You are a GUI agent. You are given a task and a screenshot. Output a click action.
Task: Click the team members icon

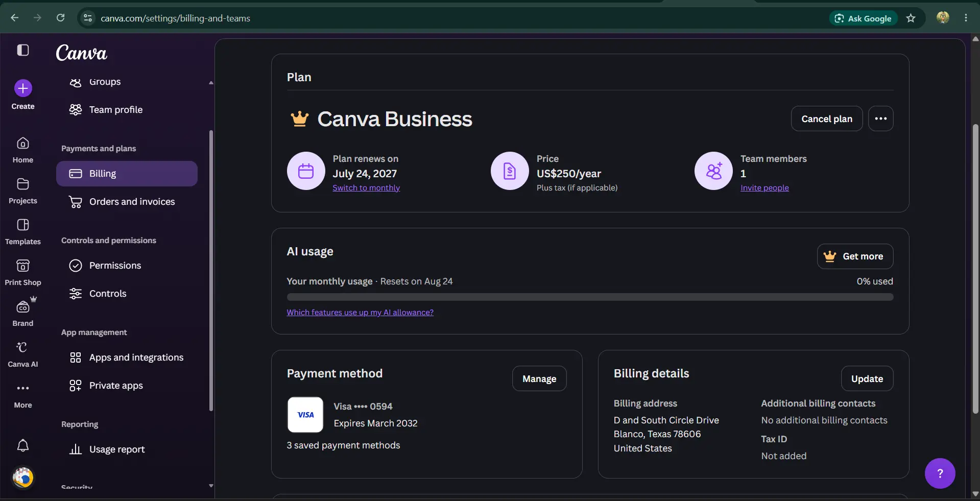pos(713,171)
